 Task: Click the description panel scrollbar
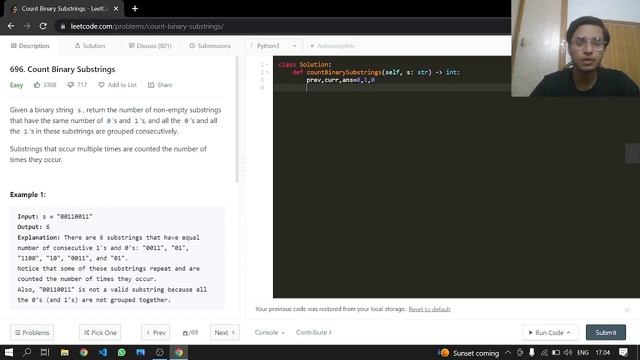click(237, 120)
